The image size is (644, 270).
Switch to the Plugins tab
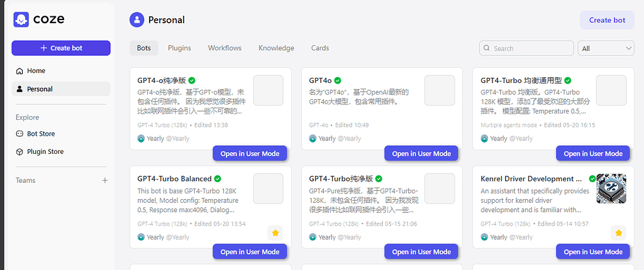(x=179, y=48)
